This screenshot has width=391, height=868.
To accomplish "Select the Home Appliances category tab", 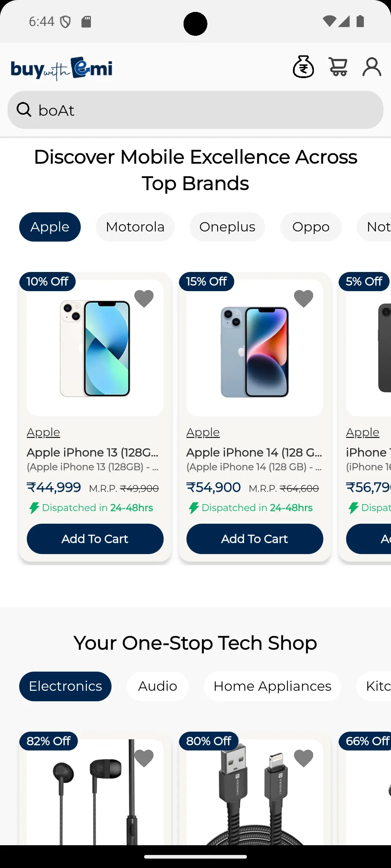I will pyautogui.click(x=272, y=686).
